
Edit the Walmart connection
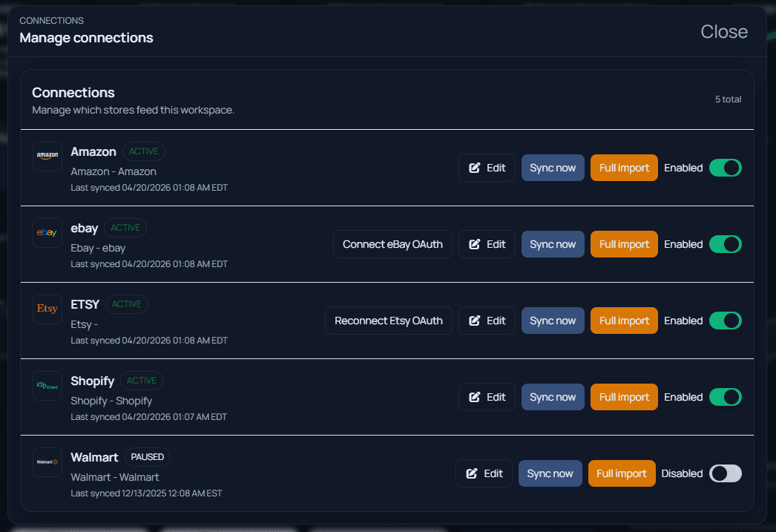pyautogui.click(x=484, y=473)
